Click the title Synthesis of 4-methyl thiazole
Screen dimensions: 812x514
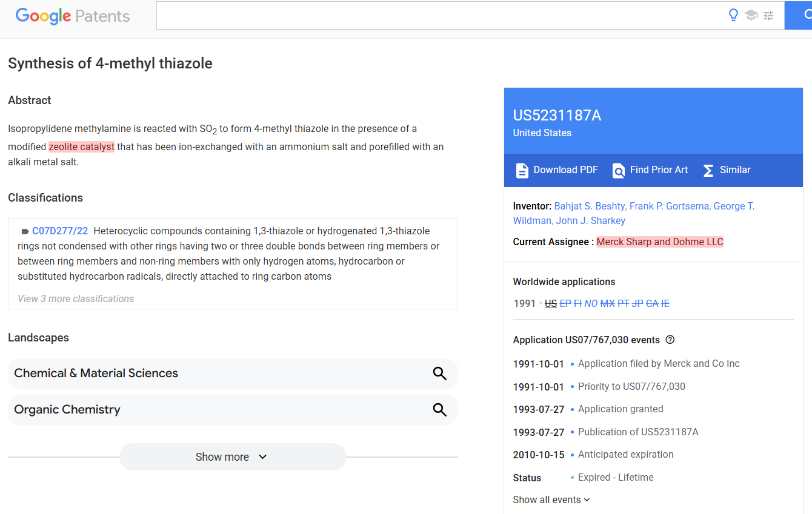click(110, 64)
